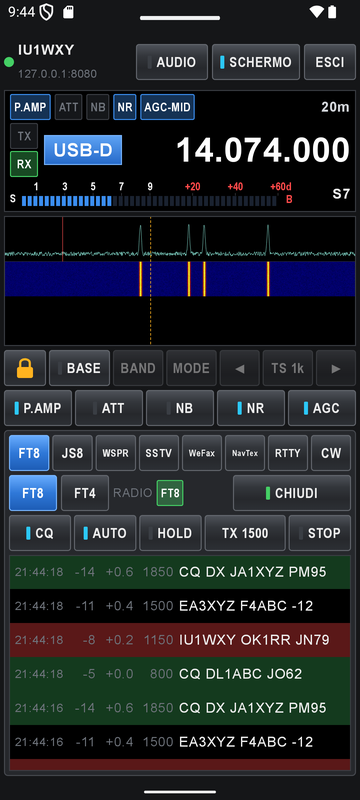The height and width of the screenshot is (800, 360).
Task: Toggle the HOLD button
Action: pos(170,533)
